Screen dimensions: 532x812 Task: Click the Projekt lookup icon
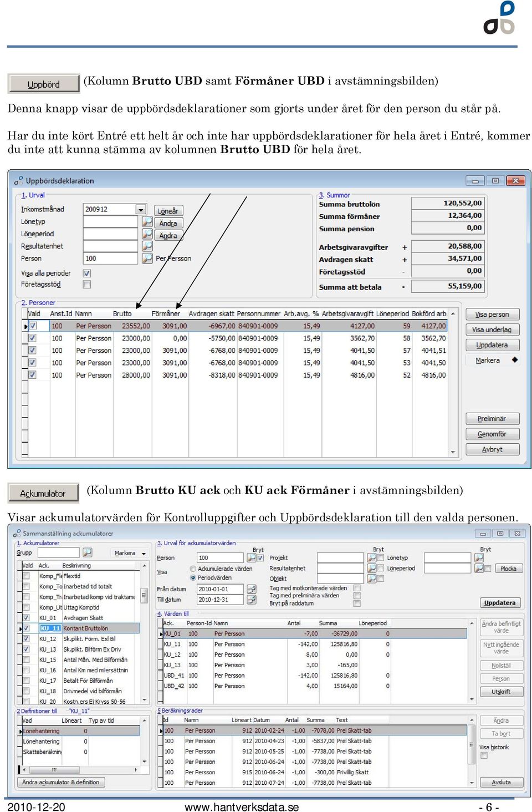372,557
